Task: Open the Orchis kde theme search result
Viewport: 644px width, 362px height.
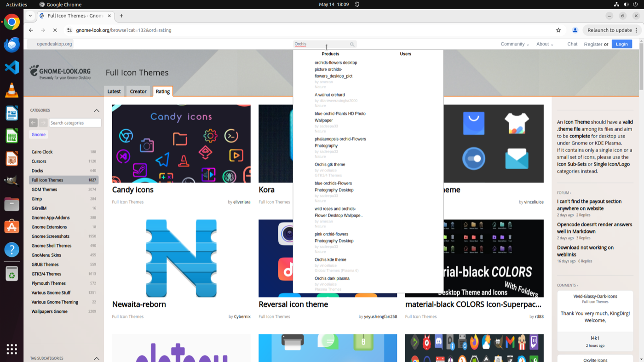Action: tap(330, 260)
